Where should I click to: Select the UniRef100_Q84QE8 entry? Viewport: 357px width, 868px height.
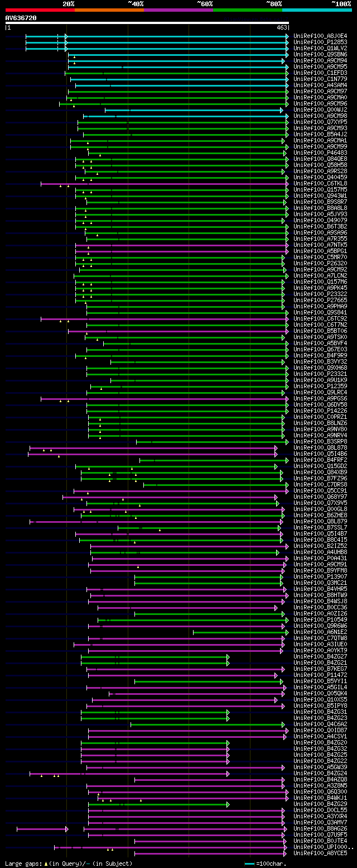tap(320, 159)
